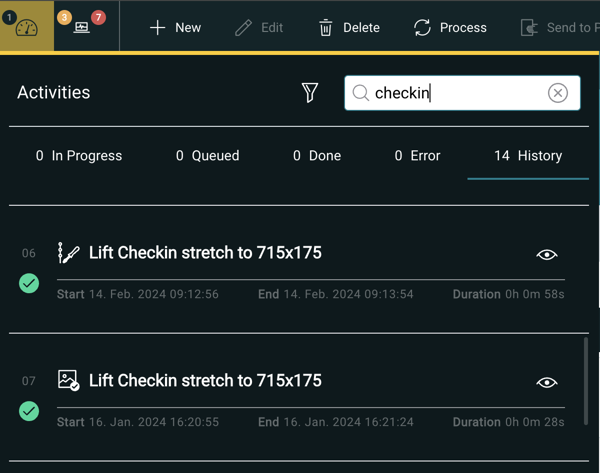Click green status check of activity 06

pos(29,283)
